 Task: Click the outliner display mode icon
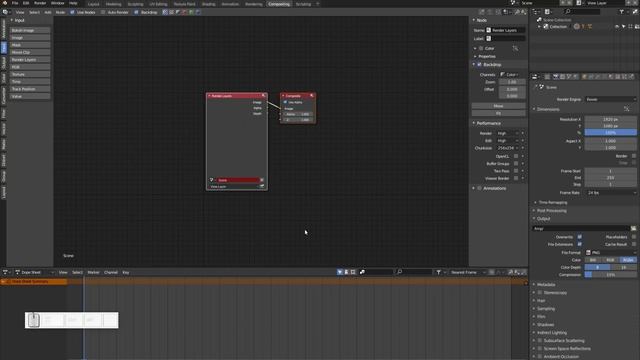point(547,12)
